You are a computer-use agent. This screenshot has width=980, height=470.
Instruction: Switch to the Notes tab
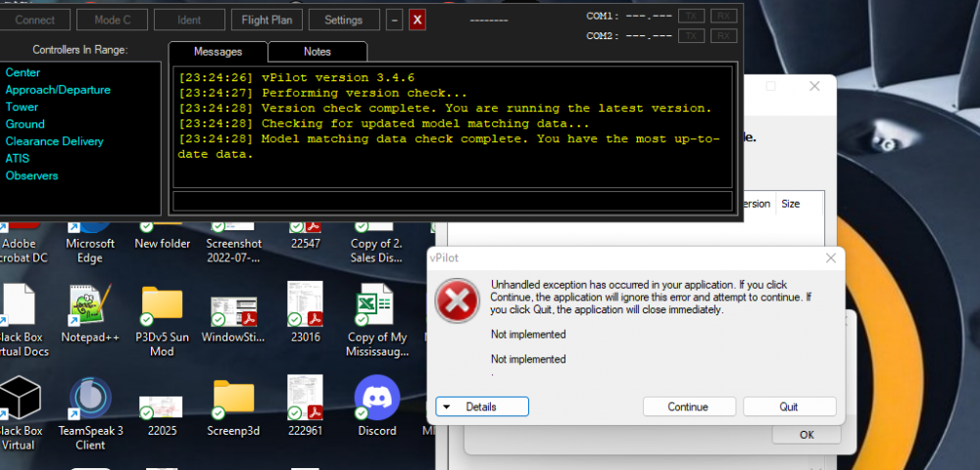point(317,52)
